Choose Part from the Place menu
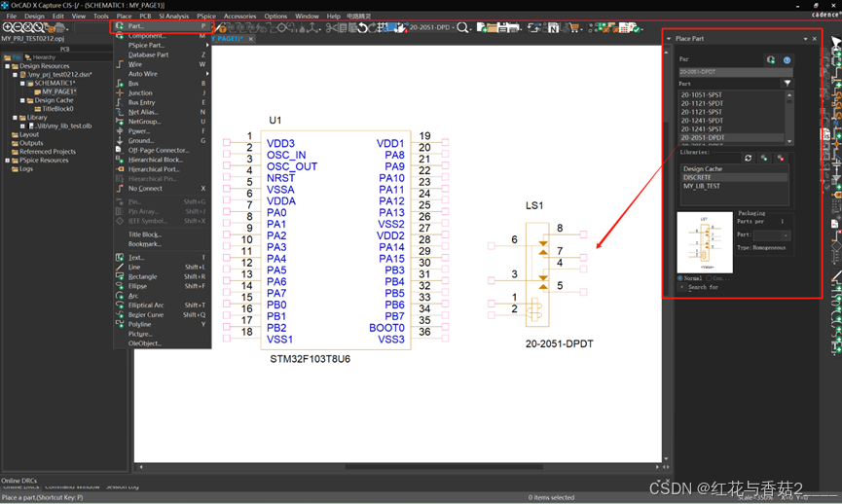The image size is (842, 504). click(x=163, y=25)
